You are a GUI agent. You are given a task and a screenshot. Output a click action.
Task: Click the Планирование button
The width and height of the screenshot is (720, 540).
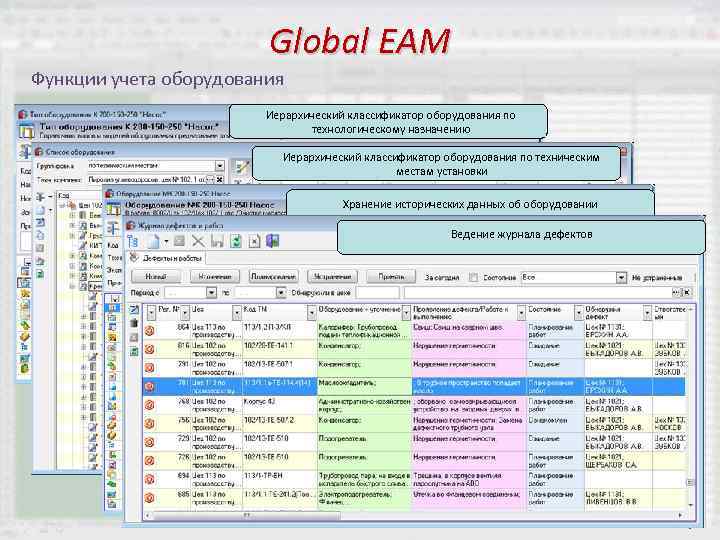pos(274,276)
